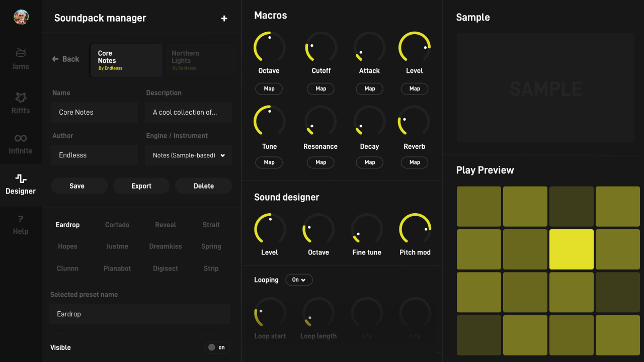This screenshot has width=644, height=362.
Task: Click the Delete button
Action: pyautogui.click(x=203, y=186)
